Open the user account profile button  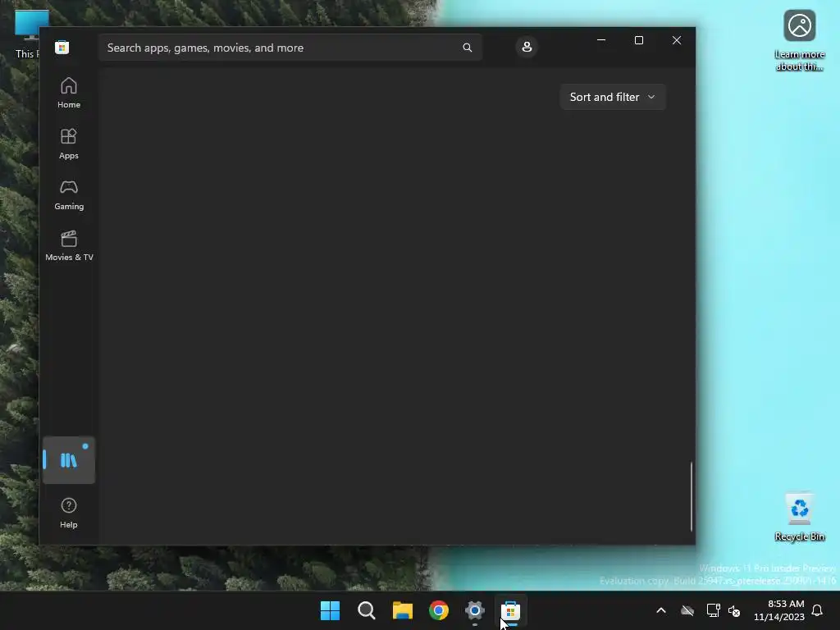[527, 47]
